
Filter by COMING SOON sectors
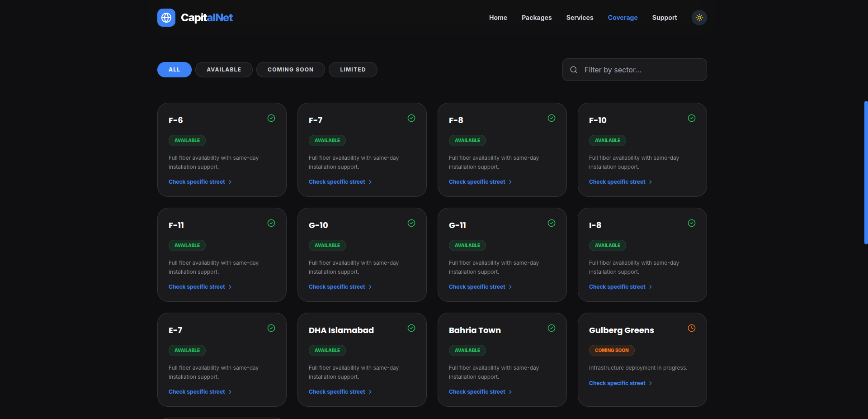[291, 70]
